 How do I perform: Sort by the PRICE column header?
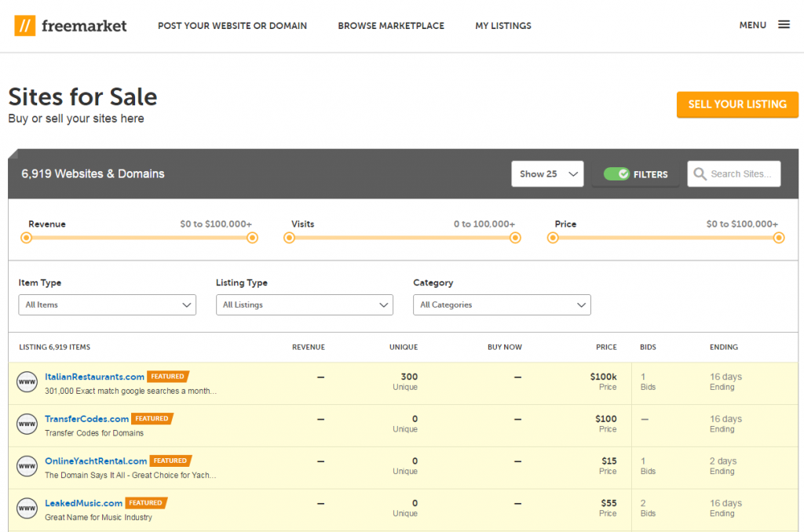point(606,347)
